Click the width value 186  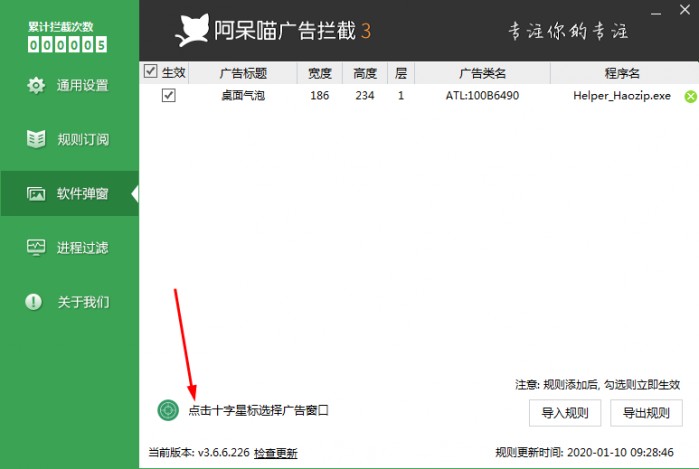(320, 95)
